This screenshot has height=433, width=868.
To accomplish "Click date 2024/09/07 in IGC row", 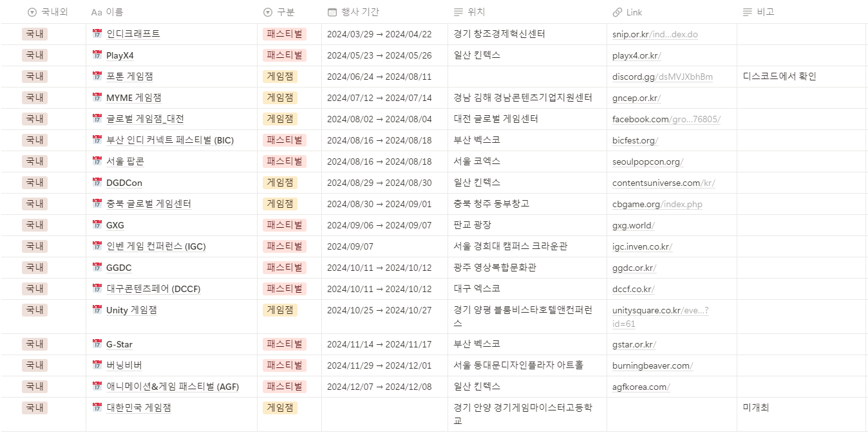I will click(350, 246).
